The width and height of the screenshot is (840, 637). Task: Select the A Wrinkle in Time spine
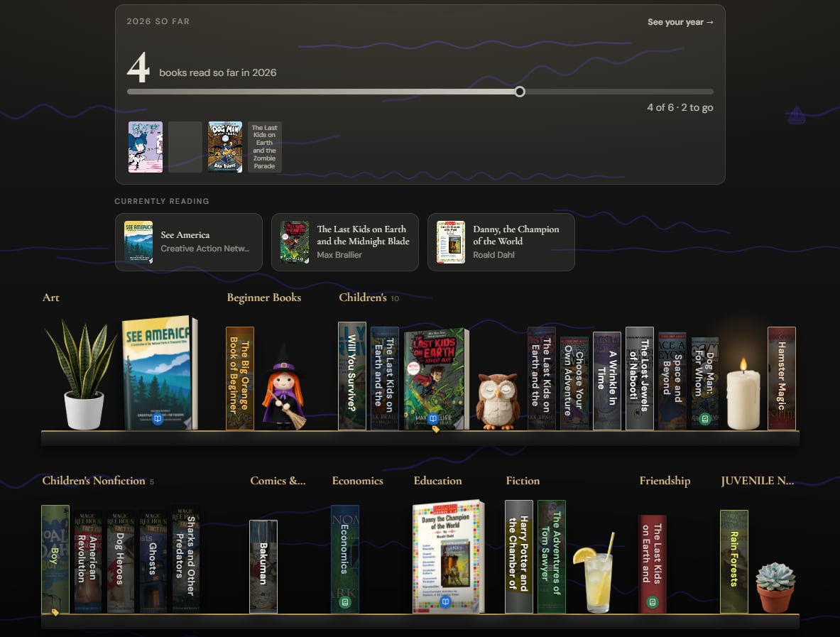coord(607,381)
